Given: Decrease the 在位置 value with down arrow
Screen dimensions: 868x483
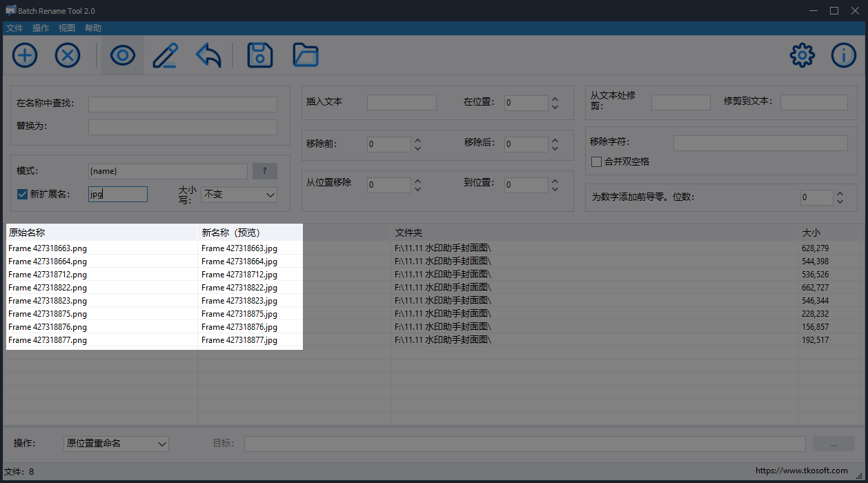Looking at the screenshot, I should pyautogui.click(x=555, y=107).
